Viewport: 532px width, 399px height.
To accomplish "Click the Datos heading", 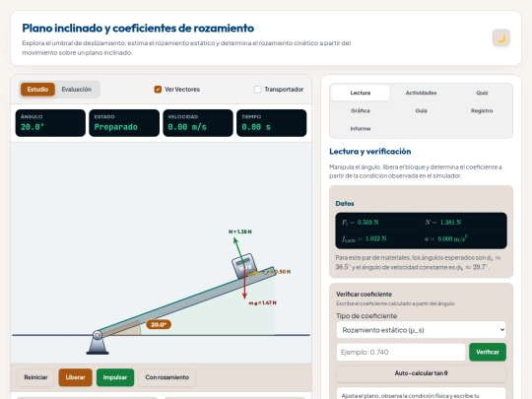I will (345, 203).
